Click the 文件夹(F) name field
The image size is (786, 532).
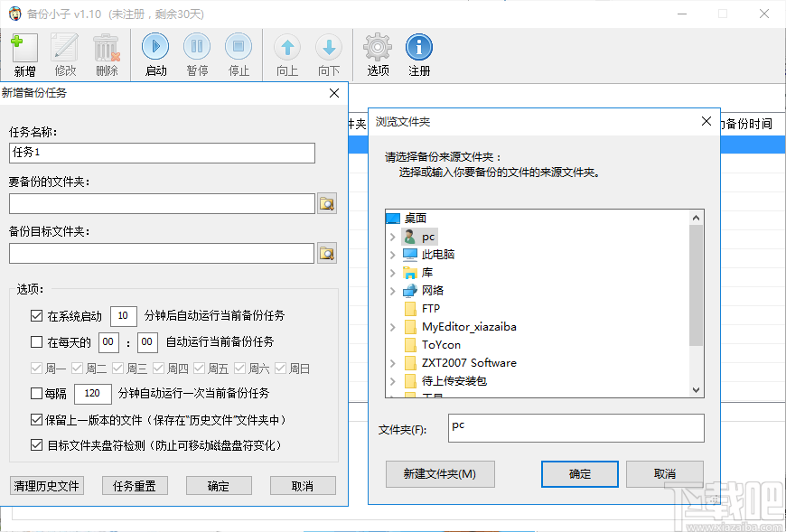[x=576, y=428]
